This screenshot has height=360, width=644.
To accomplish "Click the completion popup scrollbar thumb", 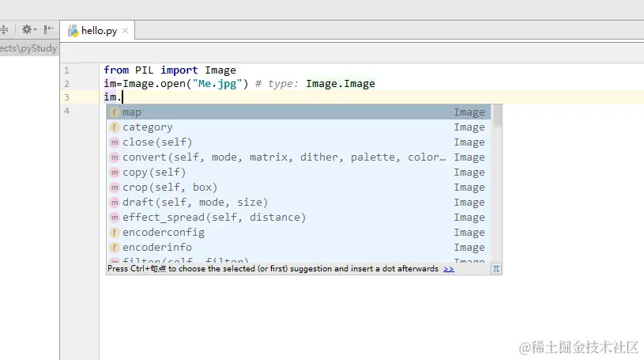I will tap(497, 116).
